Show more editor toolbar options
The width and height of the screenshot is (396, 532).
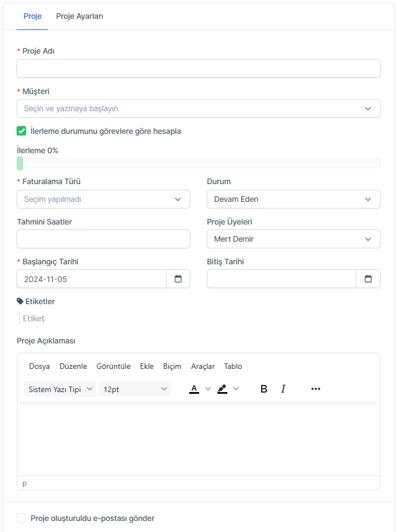point(316,389)
